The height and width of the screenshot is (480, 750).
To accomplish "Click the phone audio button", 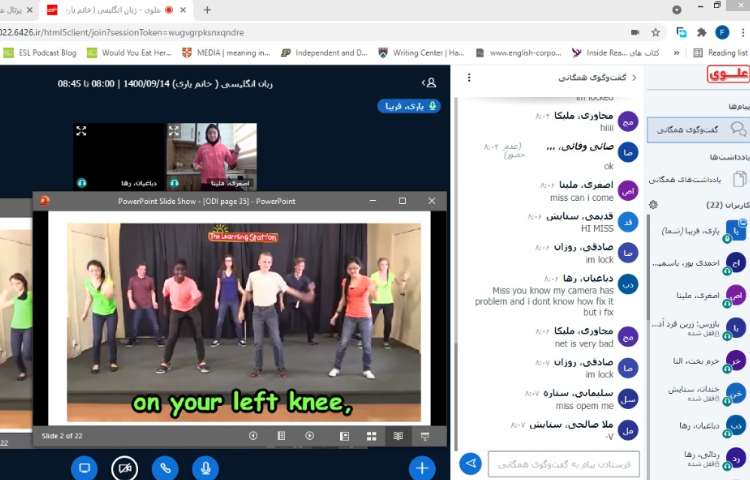I will tap(165, 468).
